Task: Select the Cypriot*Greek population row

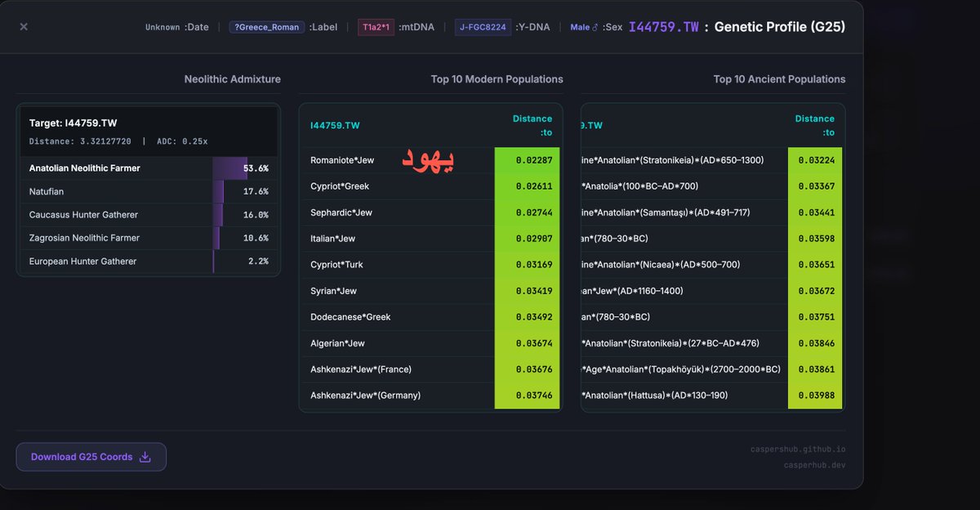Action: point(430,186)
